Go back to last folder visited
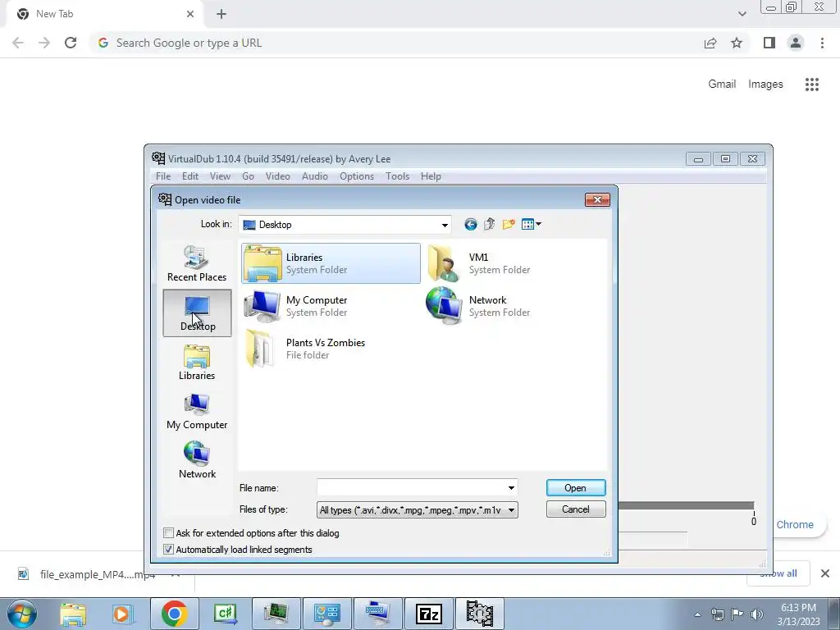 click(x=470, y=225)
